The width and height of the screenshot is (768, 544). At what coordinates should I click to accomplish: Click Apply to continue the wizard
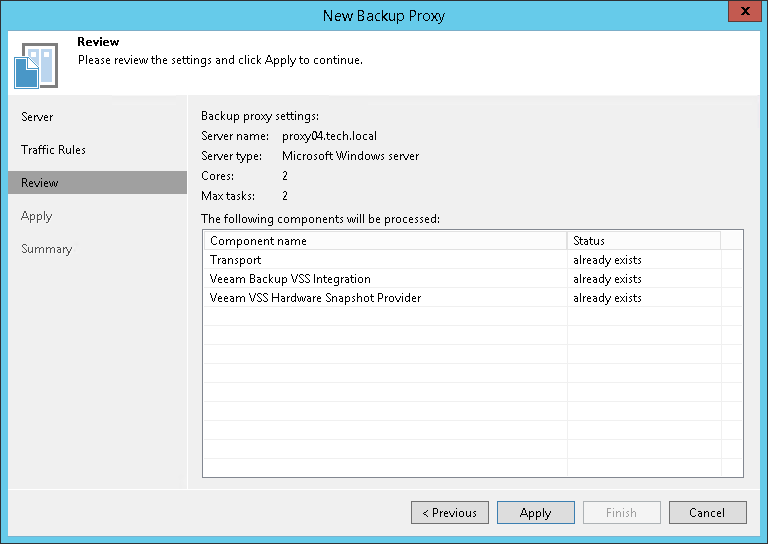pos(535,513)
